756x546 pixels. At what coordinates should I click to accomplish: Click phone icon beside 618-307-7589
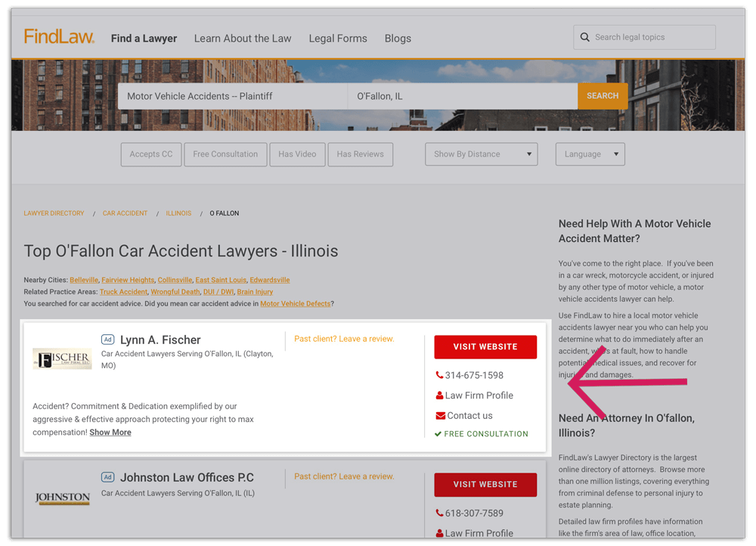tap(439, 513)
